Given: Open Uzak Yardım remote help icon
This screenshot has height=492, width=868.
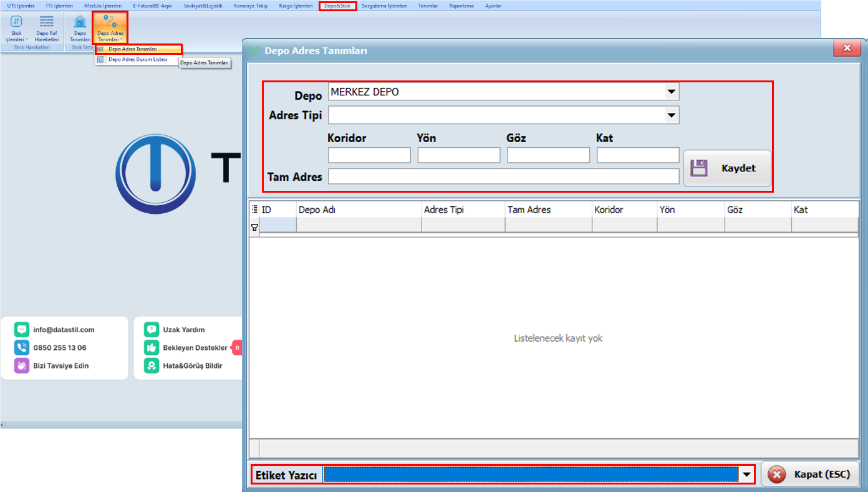Looking at the screenshot, I should coord(152,330).
